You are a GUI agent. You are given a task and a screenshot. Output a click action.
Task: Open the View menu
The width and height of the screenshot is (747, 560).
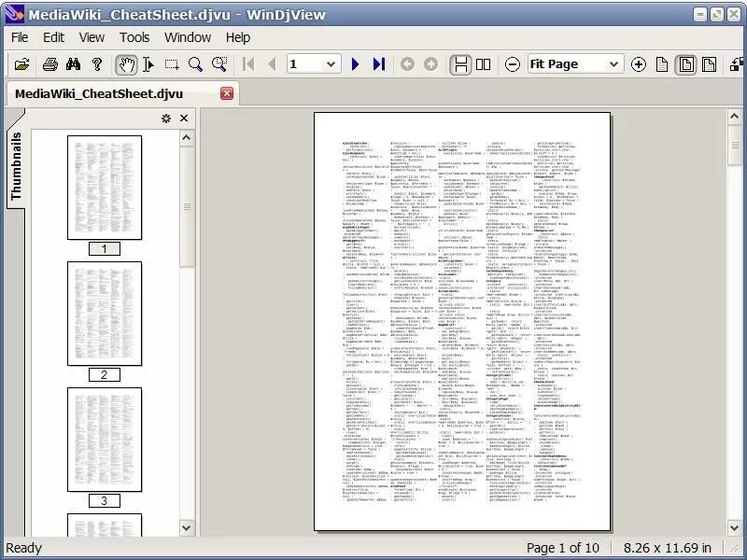coord(92,37)
